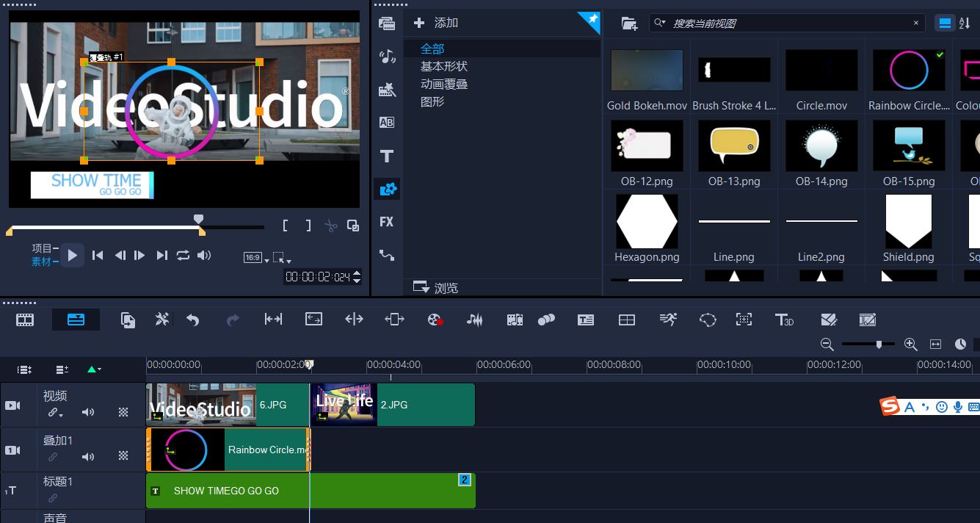Mute the 叠加1 overlay track

[88, 457]
